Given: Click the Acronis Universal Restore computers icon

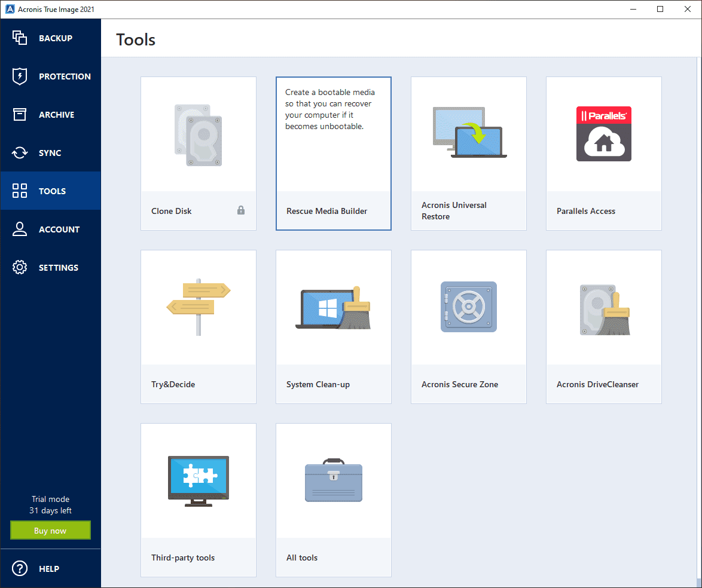Looking at the screenshot, I should 469,132.
